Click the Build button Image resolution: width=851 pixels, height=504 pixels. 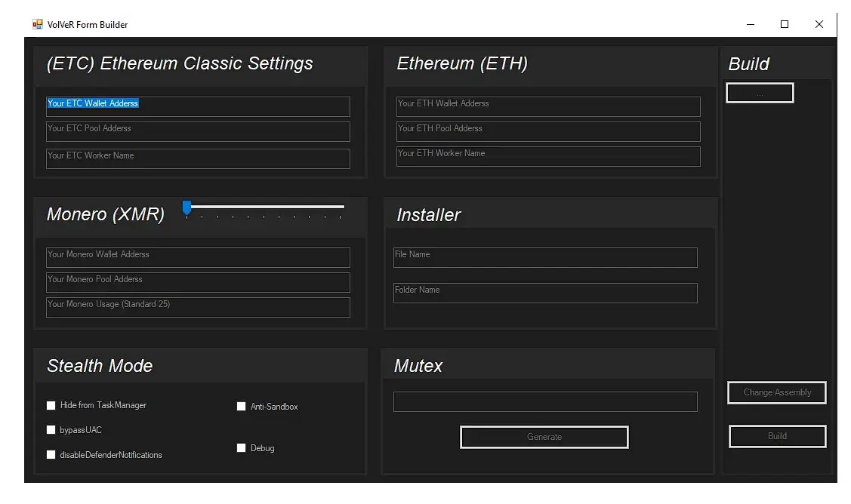[x=777, y=436]
